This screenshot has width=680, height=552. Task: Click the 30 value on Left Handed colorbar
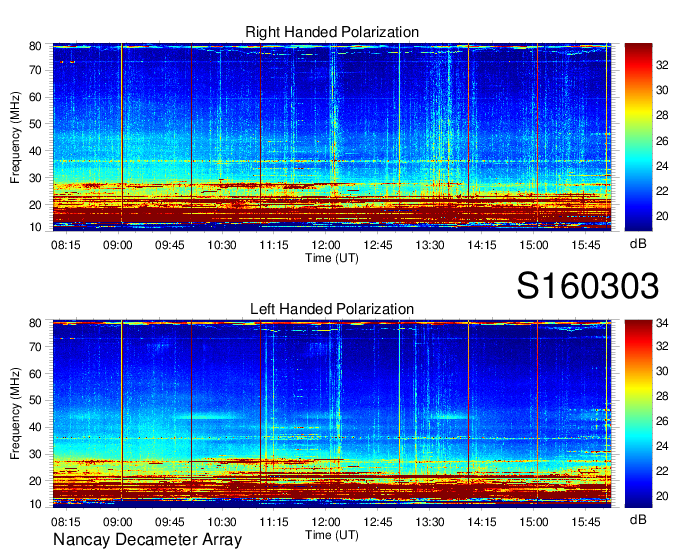[x=662, y=371]
